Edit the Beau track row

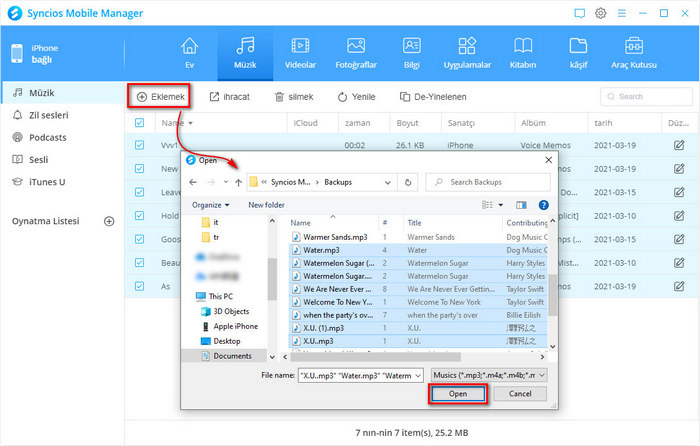point(679,263)
